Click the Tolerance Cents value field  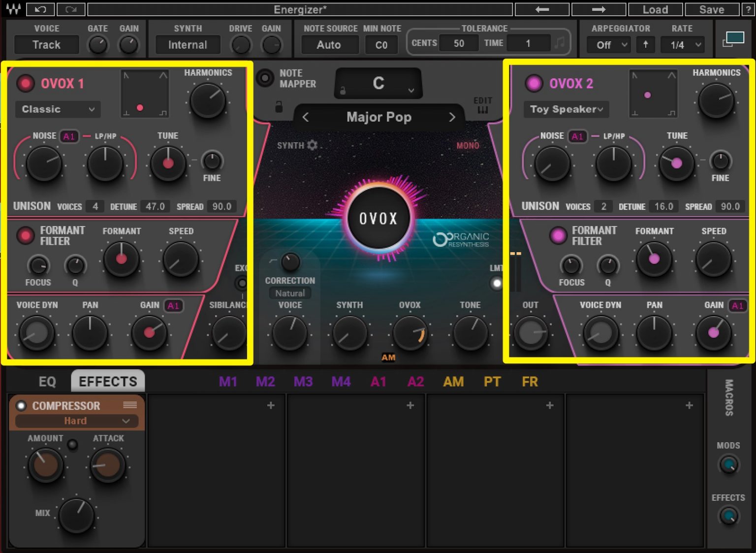[x=459, y=43]
